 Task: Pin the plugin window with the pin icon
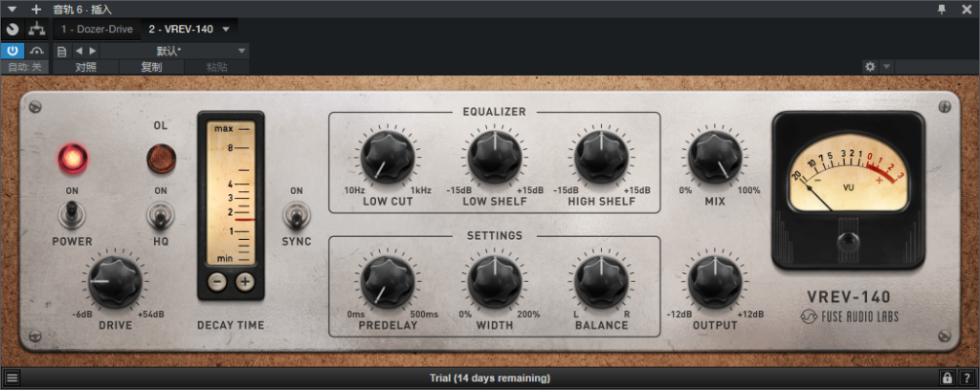click(942, 9)
